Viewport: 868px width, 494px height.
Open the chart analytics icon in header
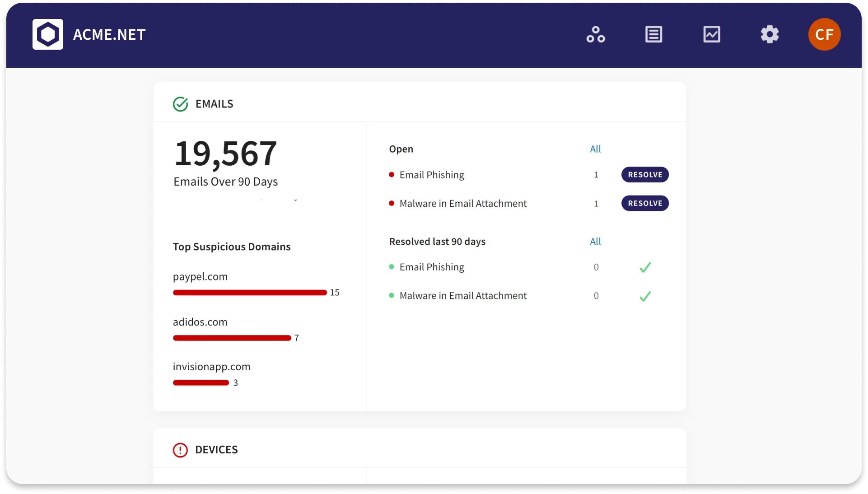pyautogui.click(x=712, y=34)
